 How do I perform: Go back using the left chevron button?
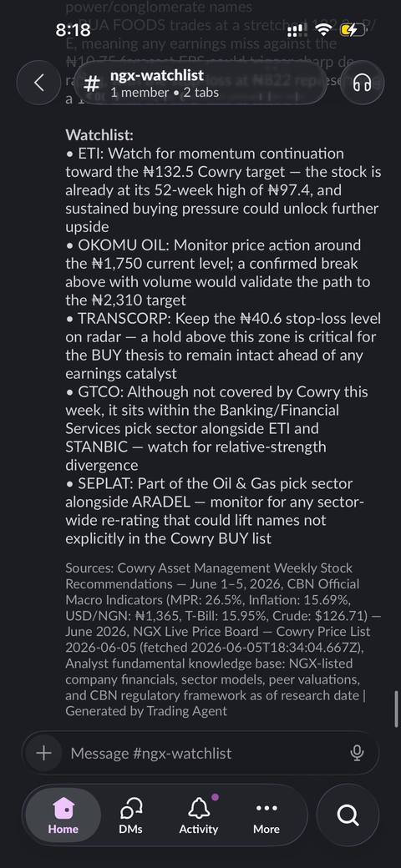[x=38, y=83]
